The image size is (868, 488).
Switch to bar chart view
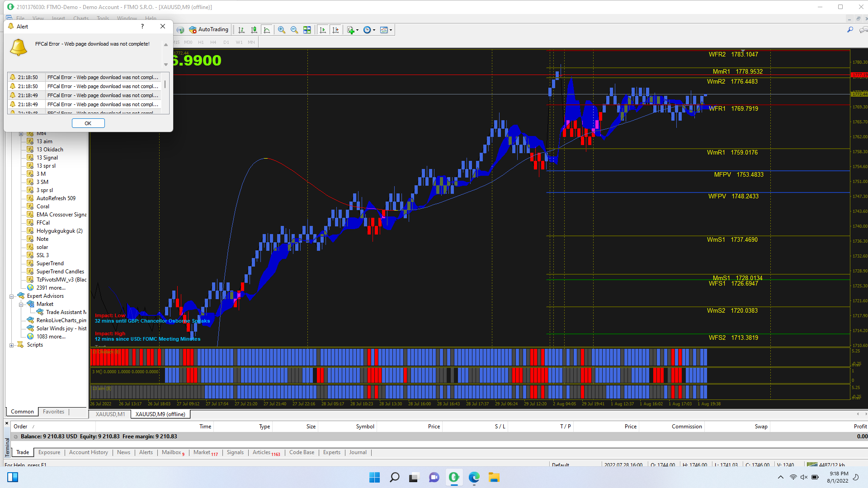click(241, 30)
